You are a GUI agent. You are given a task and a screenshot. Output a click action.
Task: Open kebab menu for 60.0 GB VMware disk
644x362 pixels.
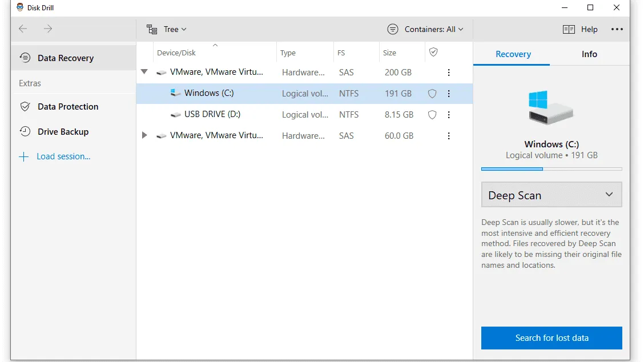[x=449, y=136]
